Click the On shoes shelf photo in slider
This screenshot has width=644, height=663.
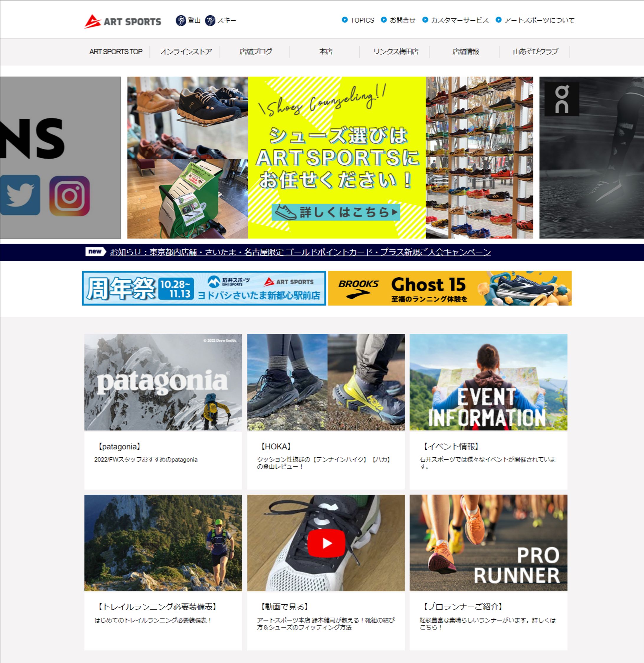(188, 118)
